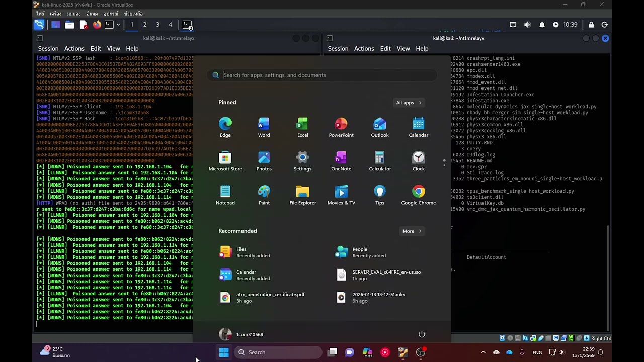Open the pinned Calendar app

[419, 127]
